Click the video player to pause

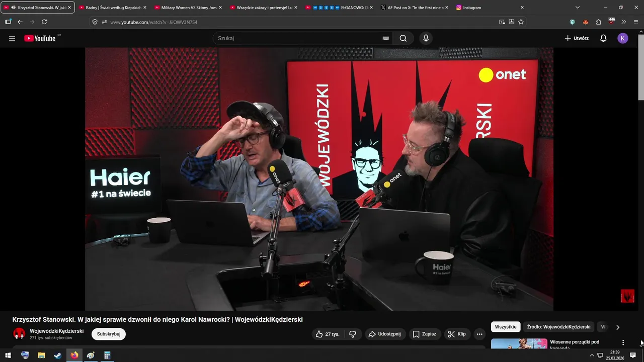click(x=319, y=179)
